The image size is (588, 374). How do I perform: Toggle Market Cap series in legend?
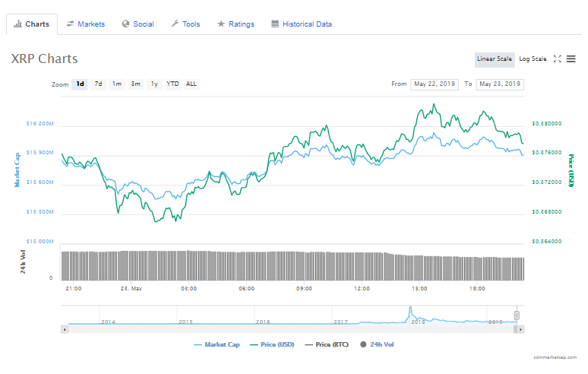[217, 345]
